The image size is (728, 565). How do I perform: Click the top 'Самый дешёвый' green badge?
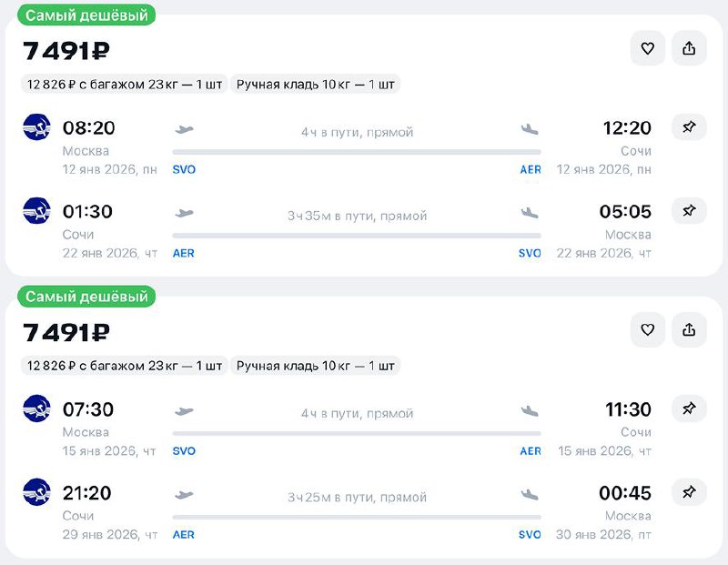pyautogui.click(x=87, y=15)
